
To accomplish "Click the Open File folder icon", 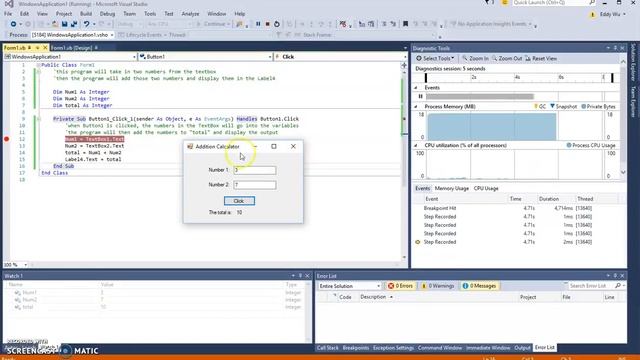I will [x=55, y=24].
